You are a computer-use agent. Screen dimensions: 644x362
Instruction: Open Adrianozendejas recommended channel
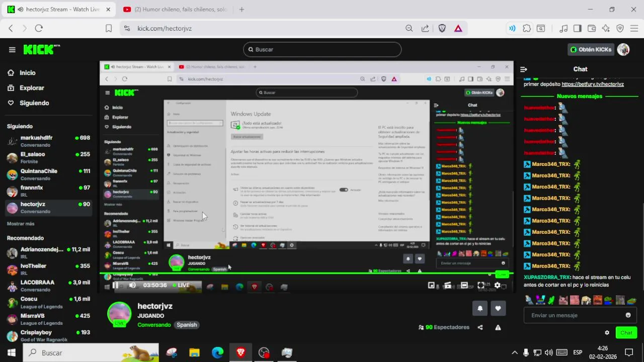pyautogui.click(x=48, y=253)
